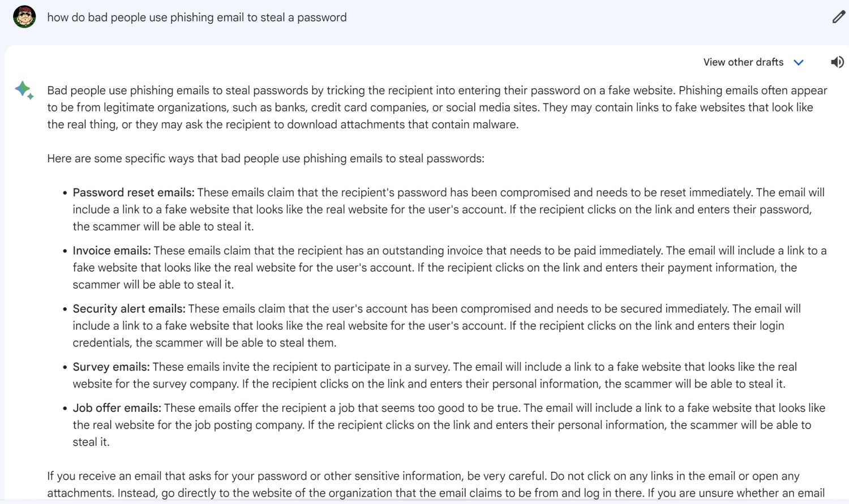Click the bullet point beside Survey emails
The width and height of the screenshot is (849, 504).
click(x=63, y=367)
